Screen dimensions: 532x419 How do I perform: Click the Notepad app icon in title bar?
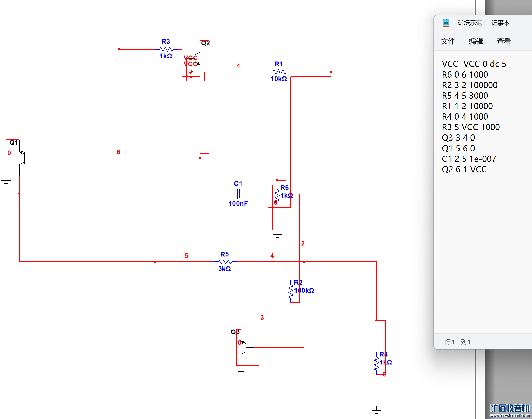(x=446, y=23)
